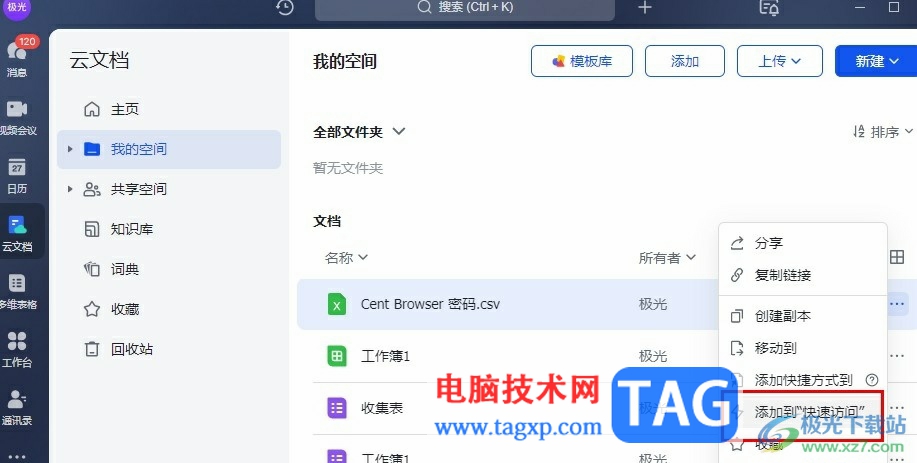Viewport: 917px width, 463px height.
Task: Open Cent Browser 密码.csv file
Action: tap(430, 304)
